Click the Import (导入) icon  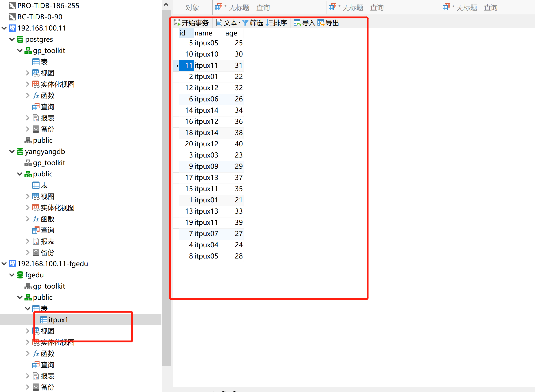tap(297, 22)
